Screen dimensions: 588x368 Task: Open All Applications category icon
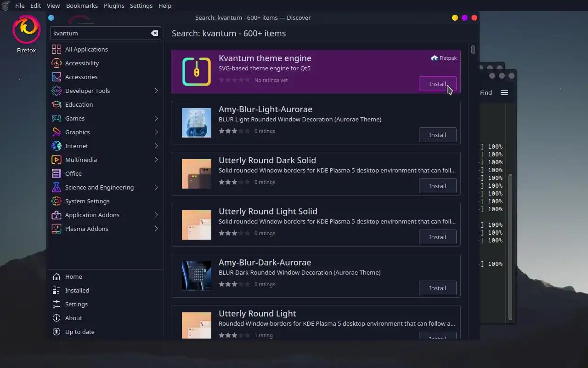(x=57, y=49)
